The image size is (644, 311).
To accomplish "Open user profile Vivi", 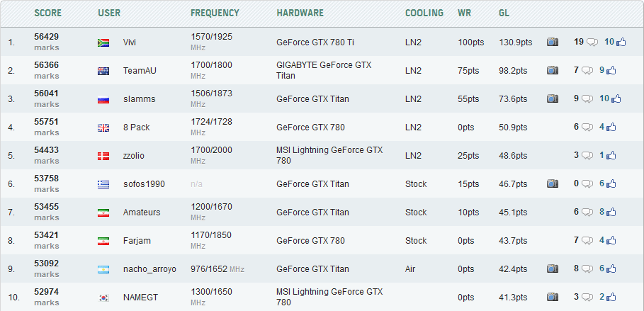I will (x=130, y=42).
